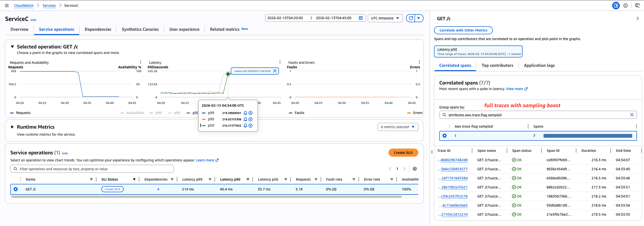644x226 pixels.
Task: Select the sampled flag 1 radio button
Action: click(445, 136)
